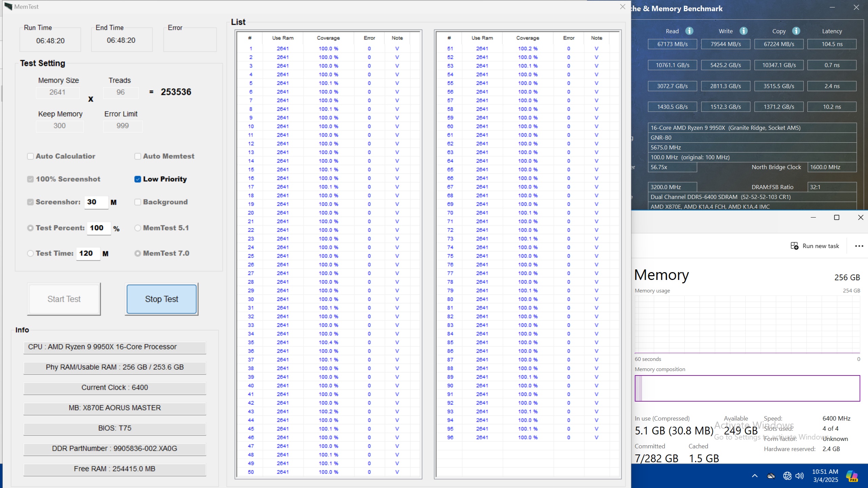
Task: Click the 16-Core AMD Ryzen 9 9950X CPU field
Action: pyautogui.click(x=752, y=128)
